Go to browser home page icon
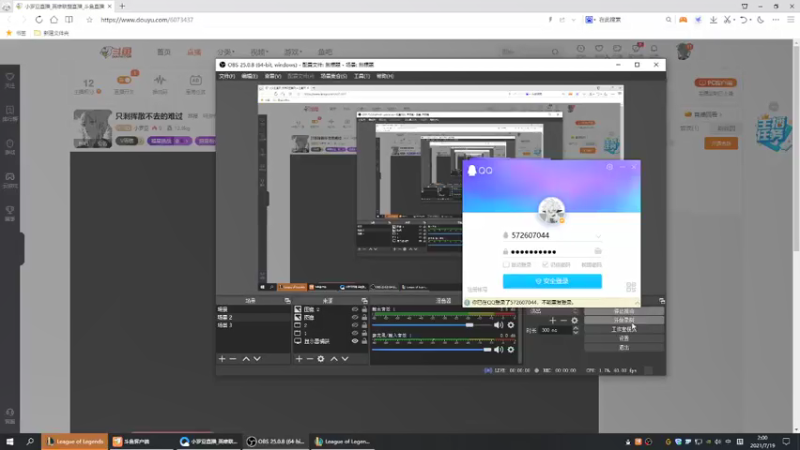 54,20
